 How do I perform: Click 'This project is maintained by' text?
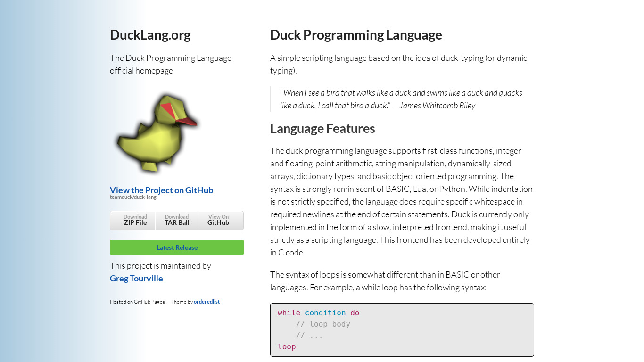tap(160, 266)
